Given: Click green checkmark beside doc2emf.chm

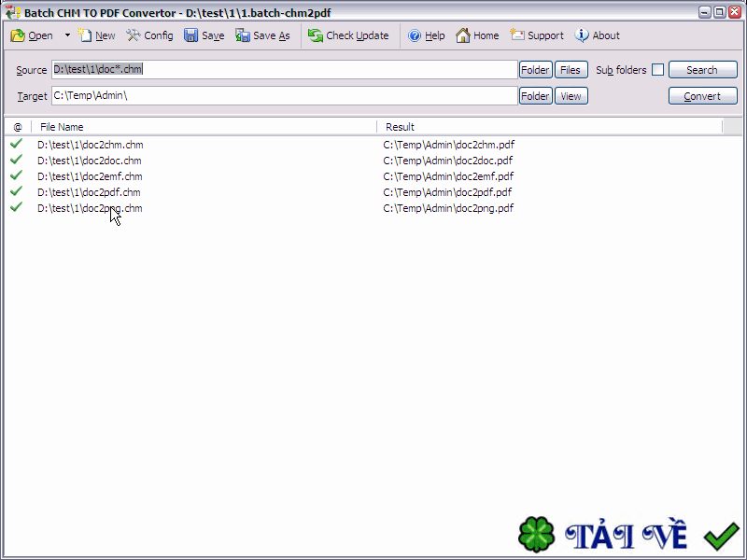Looking at the screenshot, I should (x=16, y=175).
